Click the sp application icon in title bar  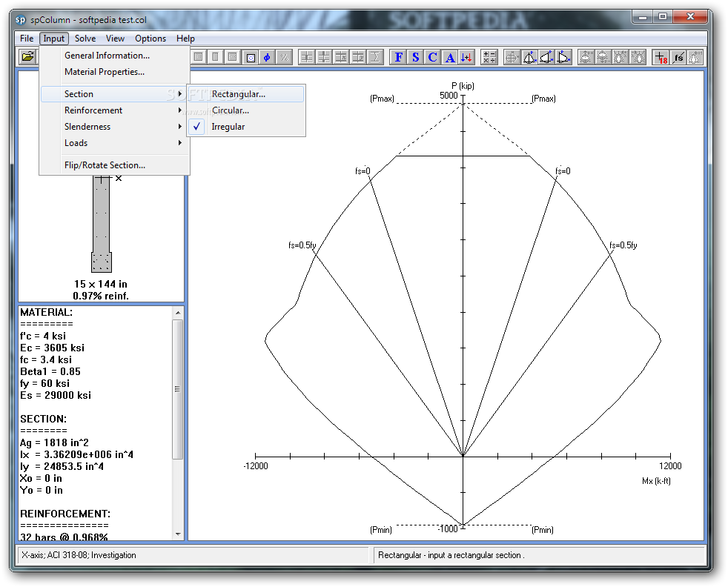click(x=21, y=19)
